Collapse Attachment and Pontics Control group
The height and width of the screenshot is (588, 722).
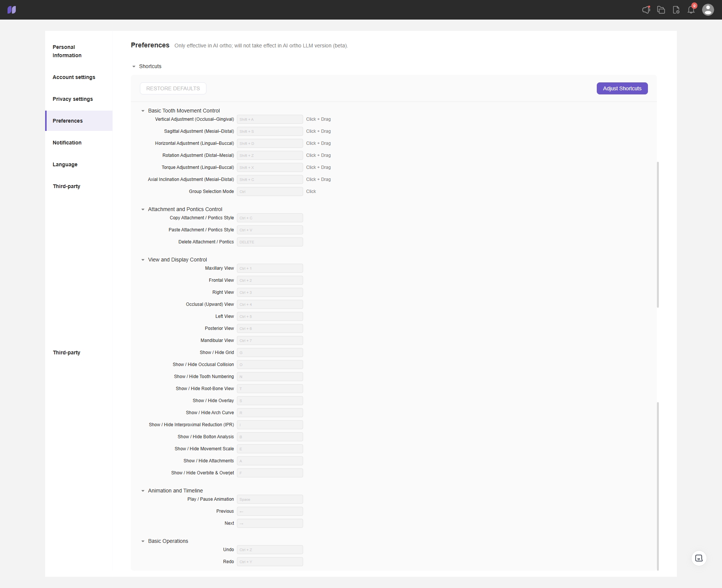[143, 210]
